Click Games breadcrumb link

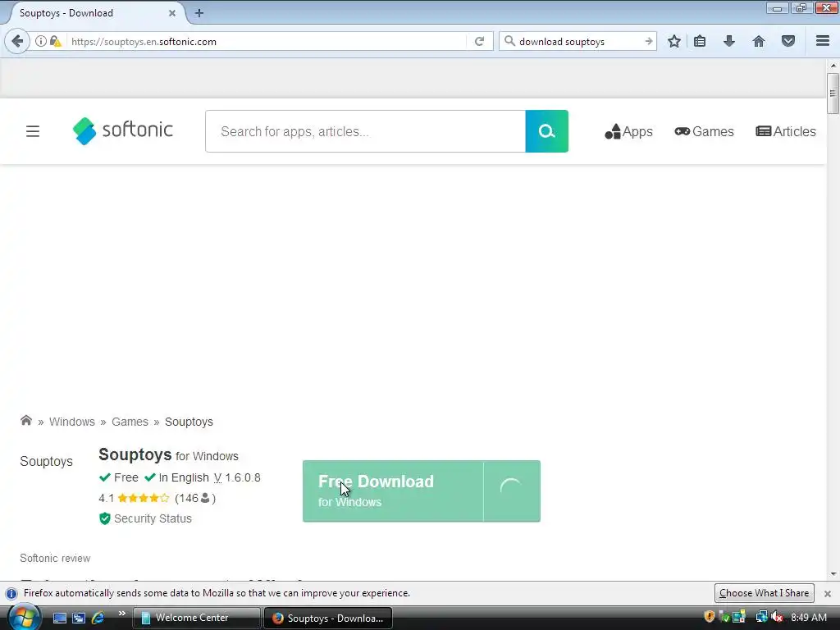pos(130,422)
